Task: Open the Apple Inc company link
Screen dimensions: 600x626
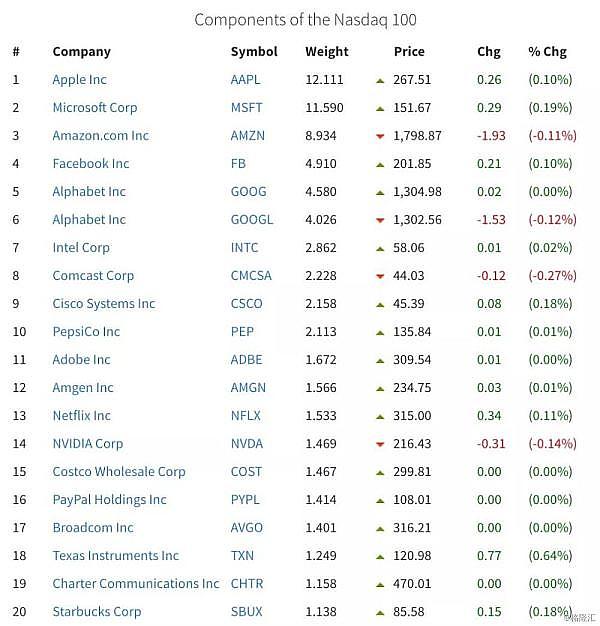Action: [x=79, y=80]
